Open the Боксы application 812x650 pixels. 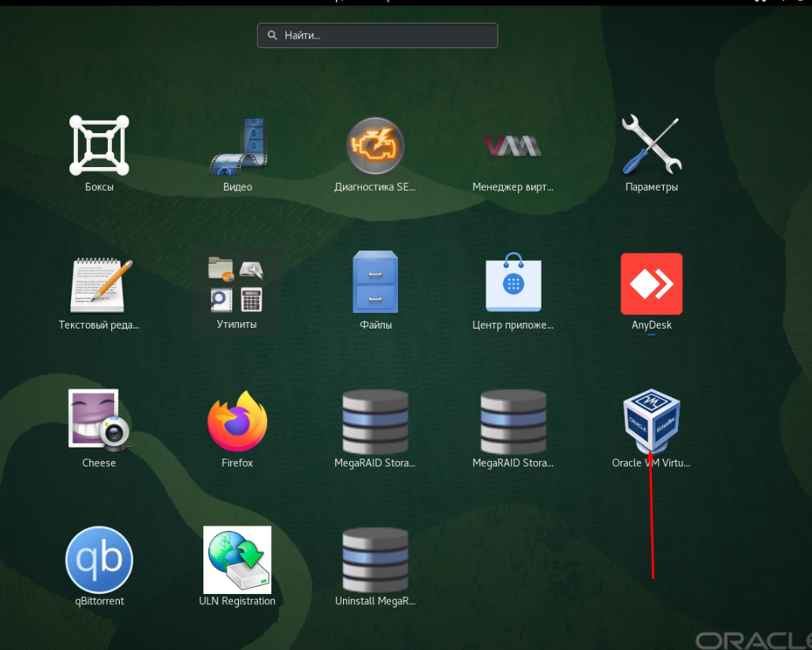99,146
